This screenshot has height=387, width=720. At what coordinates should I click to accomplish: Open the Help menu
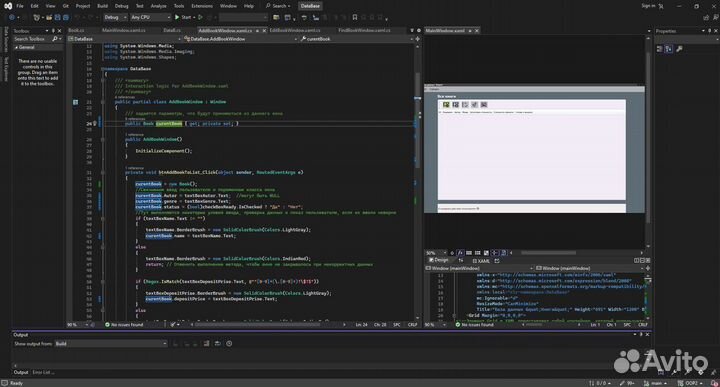[x=249, y=6]
